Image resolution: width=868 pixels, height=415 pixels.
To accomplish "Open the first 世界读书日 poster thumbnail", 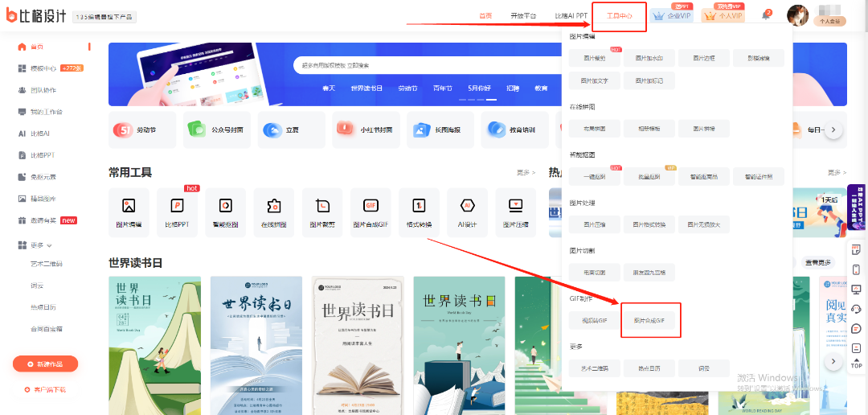I will click(x=154, y=346).
